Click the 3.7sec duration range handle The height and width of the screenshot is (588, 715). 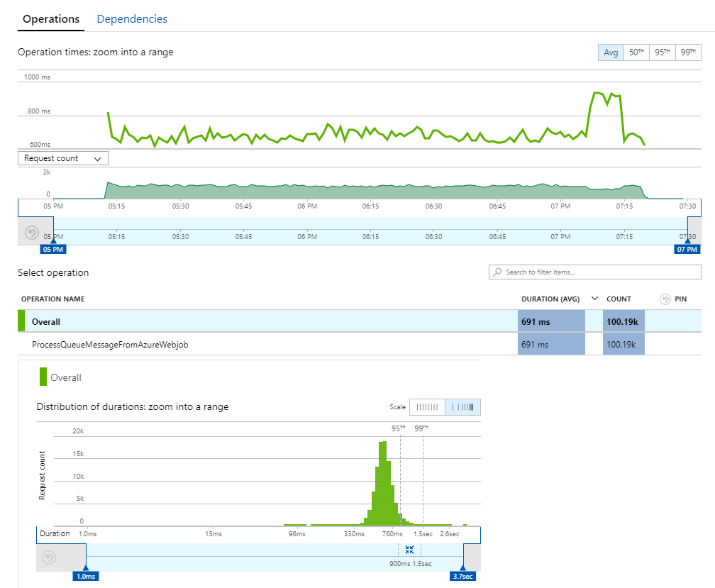coord(462,576)
